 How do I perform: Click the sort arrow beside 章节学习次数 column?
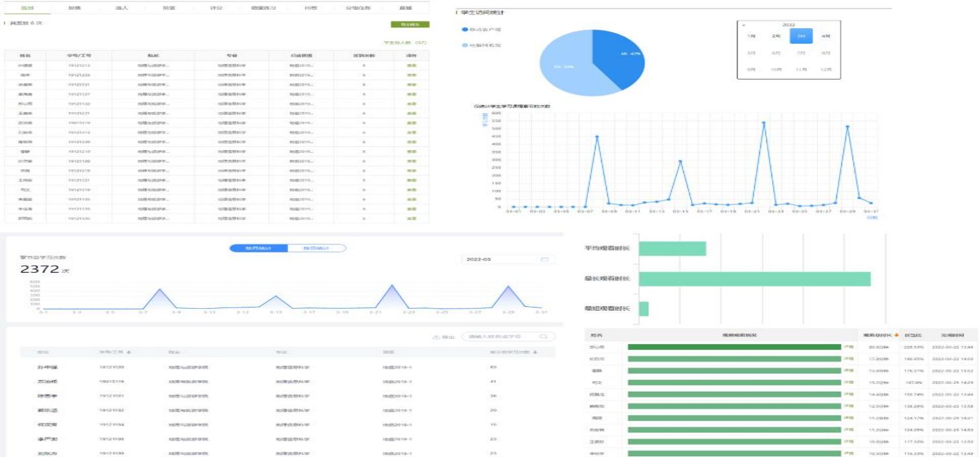536,353
